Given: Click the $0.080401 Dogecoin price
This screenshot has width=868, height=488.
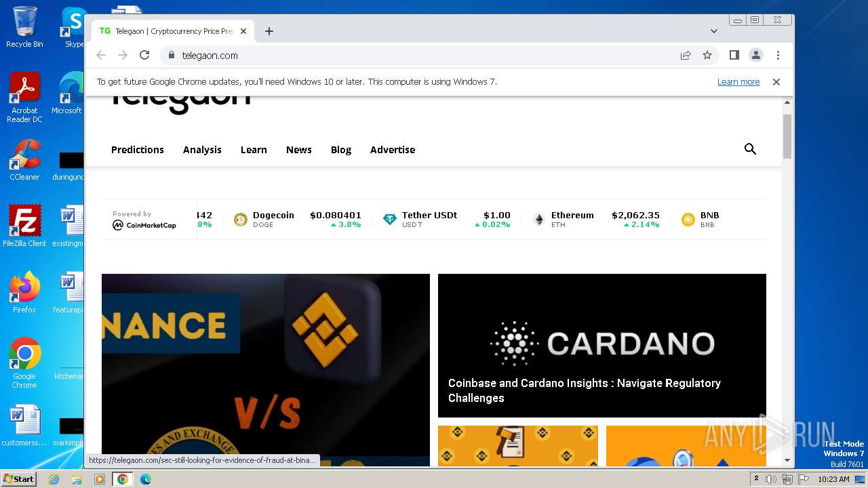Looking at the screenshot, I should point(336,215).
